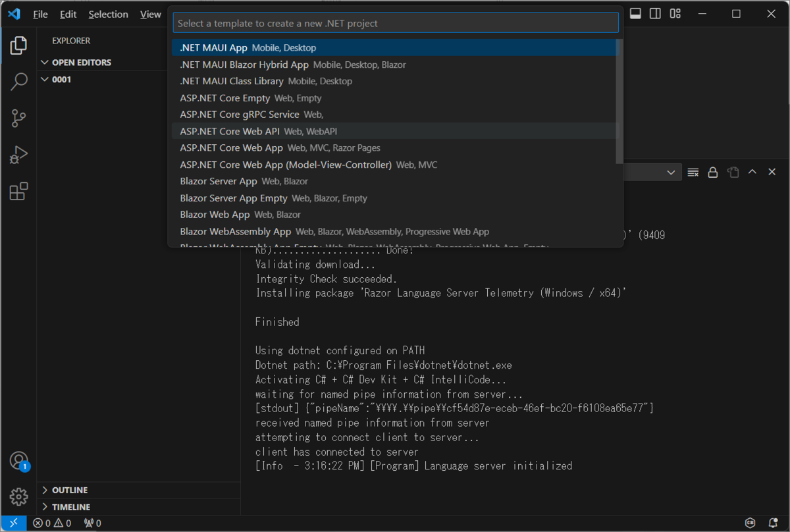790x532 pixels.
Task: Select .NET MAUI Blazor Hybrid App template
Action: click(394, 65)
